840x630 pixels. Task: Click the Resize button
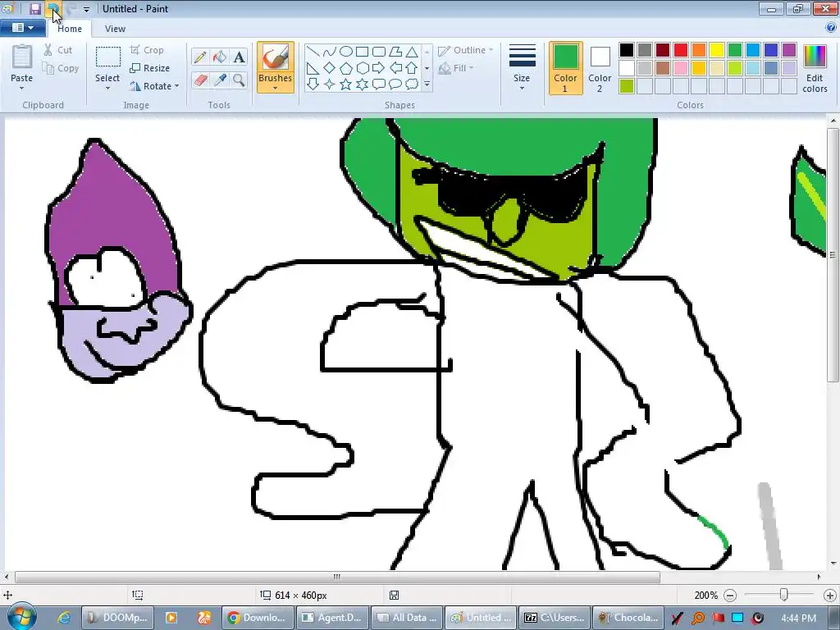pos(150,68)
